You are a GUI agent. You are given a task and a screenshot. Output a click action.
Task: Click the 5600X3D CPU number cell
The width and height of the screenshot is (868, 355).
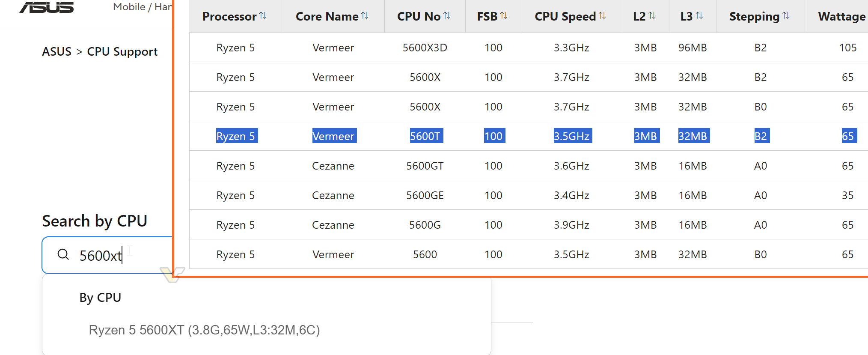(425, 48)
